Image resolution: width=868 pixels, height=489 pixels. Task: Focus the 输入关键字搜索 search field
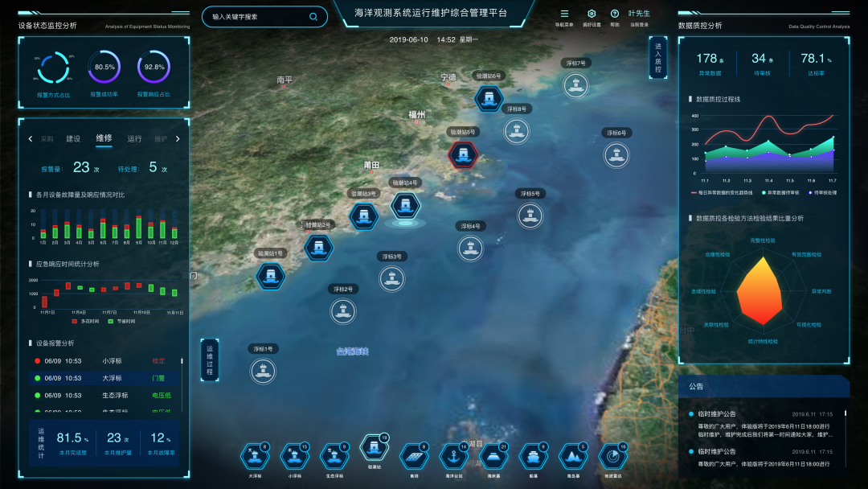[x=264, y=17]
